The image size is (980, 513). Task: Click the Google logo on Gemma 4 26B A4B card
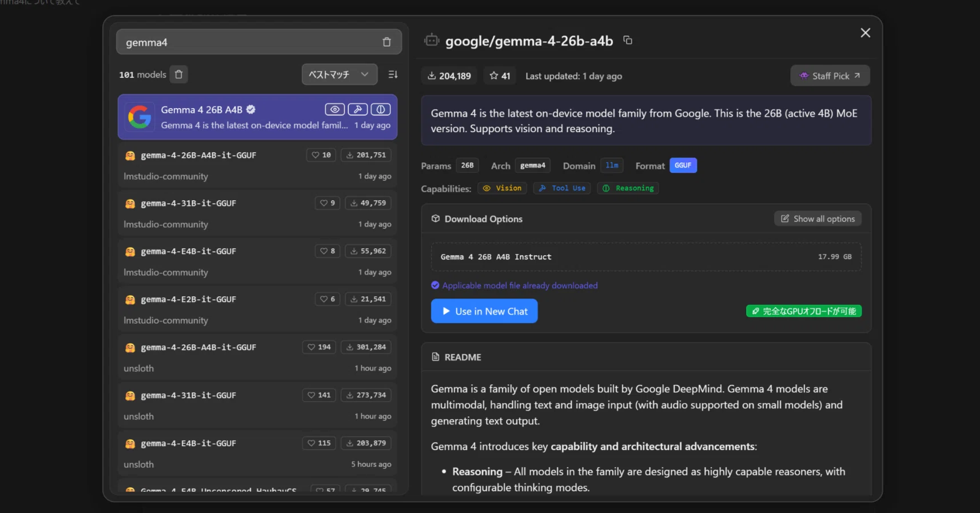[140, 117]
